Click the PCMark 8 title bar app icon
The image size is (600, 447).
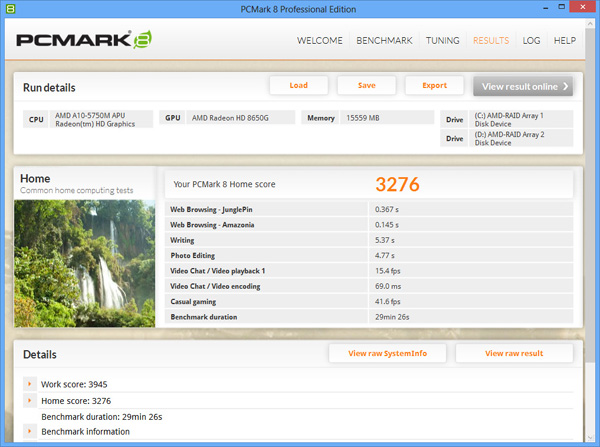[10, 8]
